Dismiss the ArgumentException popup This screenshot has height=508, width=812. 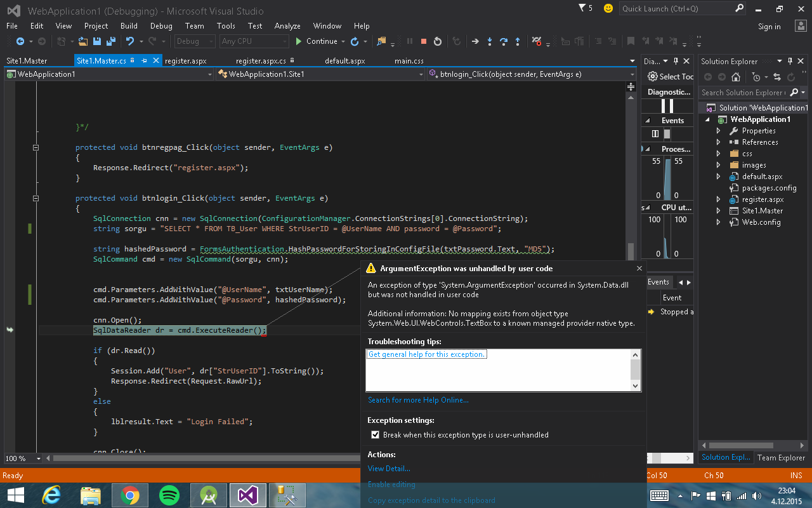(x=639, y=268)
